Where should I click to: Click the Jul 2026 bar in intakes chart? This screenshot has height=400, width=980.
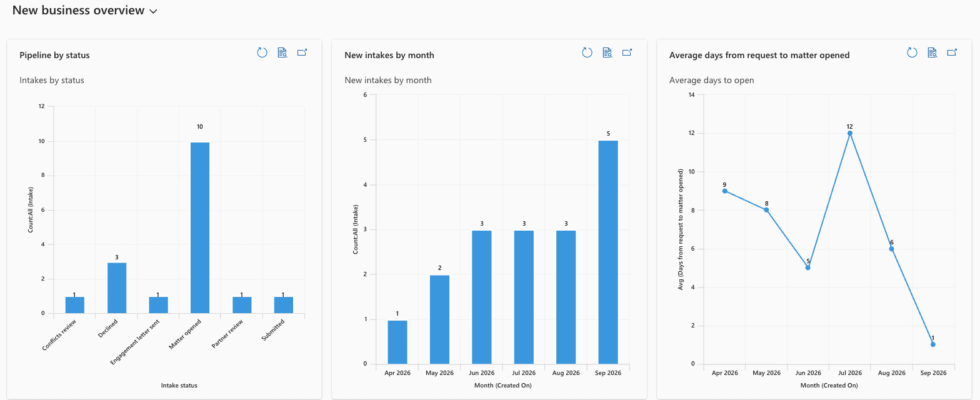(x=524, y=297)
